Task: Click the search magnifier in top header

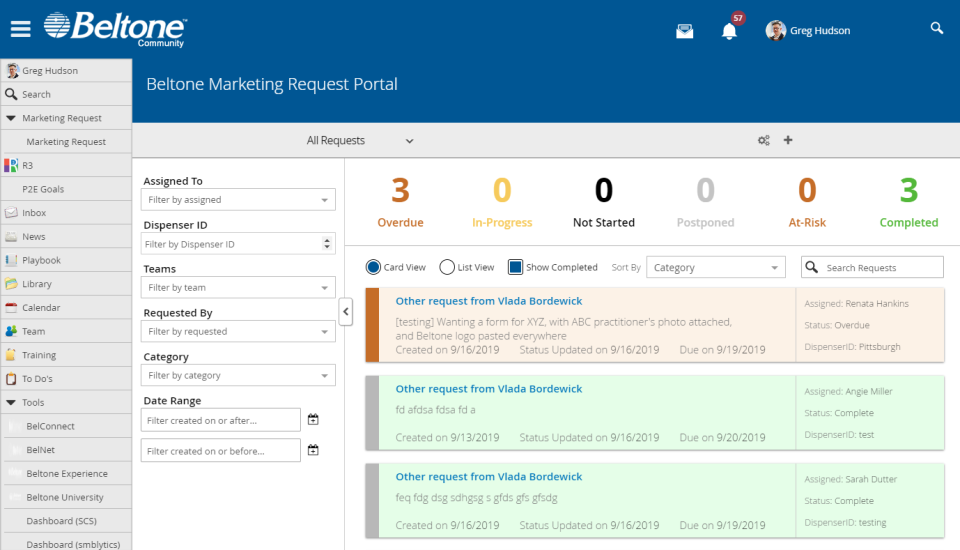Action: pos(937,28)
